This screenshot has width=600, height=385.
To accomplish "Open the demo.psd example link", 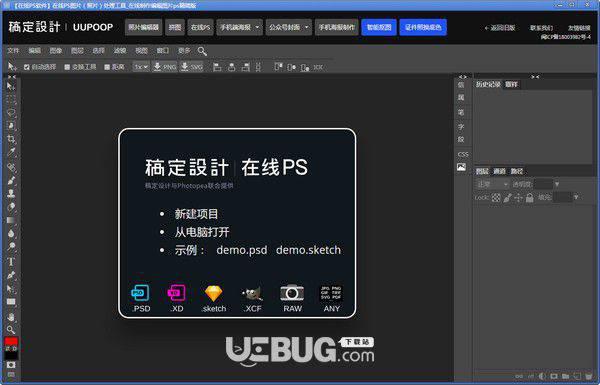I will coord(241,250).
